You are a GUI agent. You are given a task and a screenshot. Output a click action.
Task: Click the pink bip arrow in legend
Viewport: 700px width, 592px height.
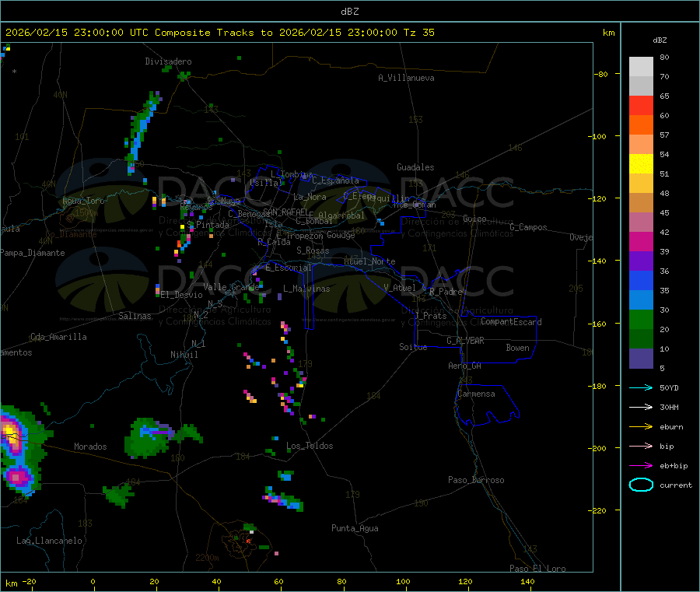tap(641, 446)
